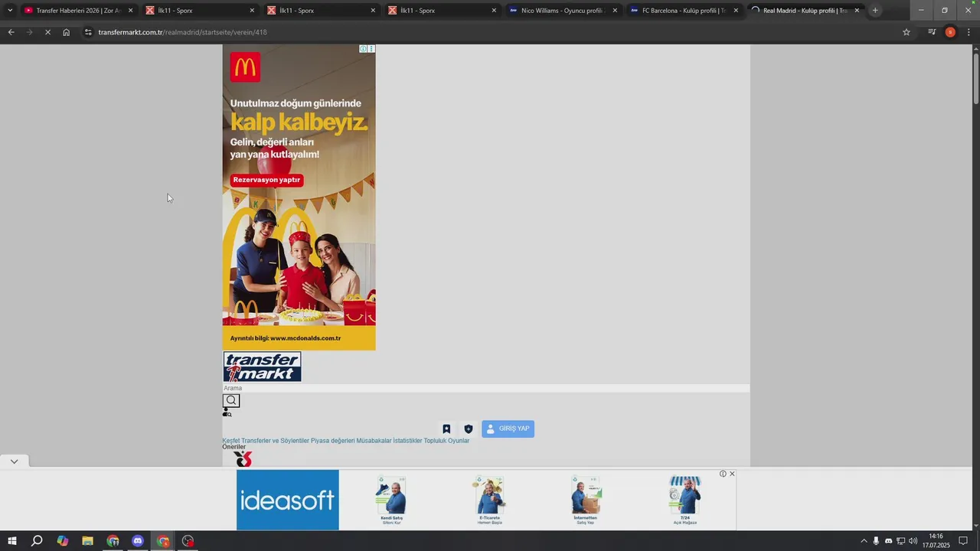Viewport: 980px width, 551px height.
Task: Switch to the Transfer Haberleri 2026 tab
Action: pyautogui.click(x=77, y=11)
